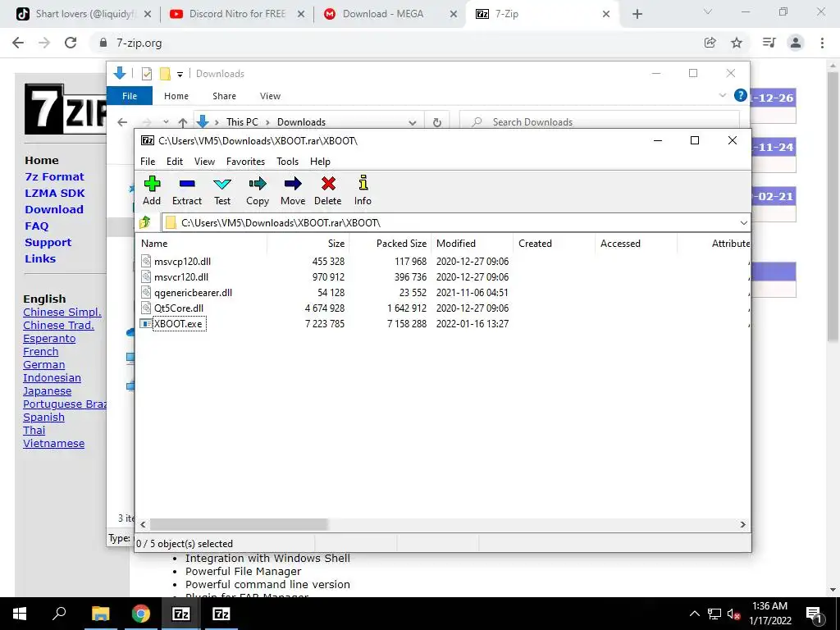Open the LZMA SDK link
The height and width of the screenshot is (630, 840).
55,193
